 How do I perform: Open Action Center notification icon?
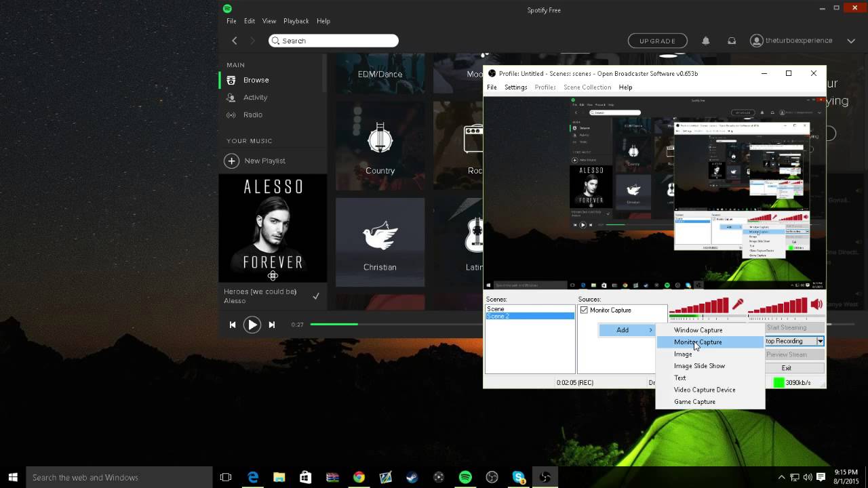(x=821, y=477)
